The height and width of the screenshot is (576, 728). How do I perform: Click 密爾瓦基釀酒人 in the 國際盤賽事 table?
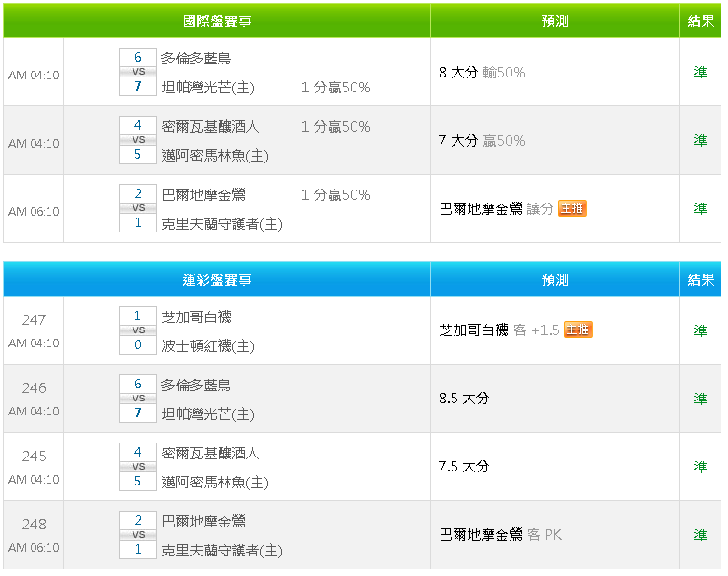pyautogui.click(x=210, y=126)
